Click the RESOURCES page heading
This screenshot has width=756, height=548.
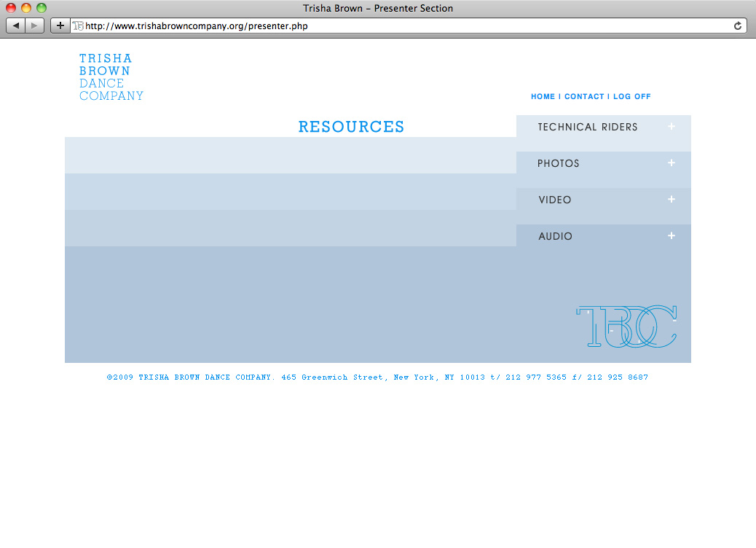pyautogui.click(x=351, y=127)
